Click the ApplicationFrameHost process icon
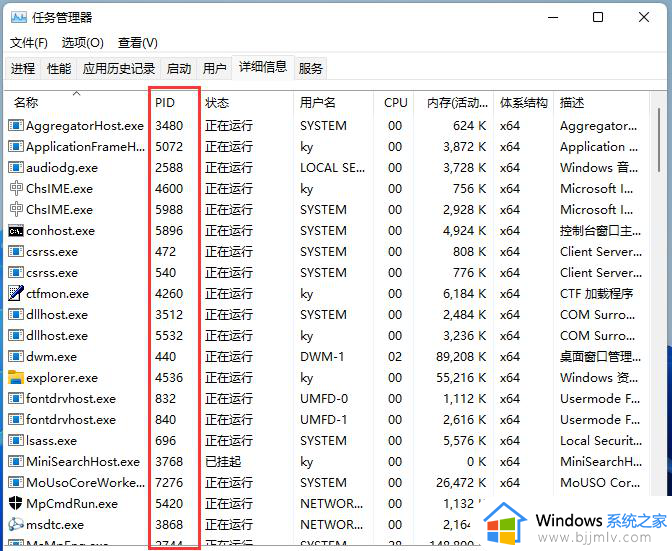This screenshot has height=551, width=672. (16, 147)
